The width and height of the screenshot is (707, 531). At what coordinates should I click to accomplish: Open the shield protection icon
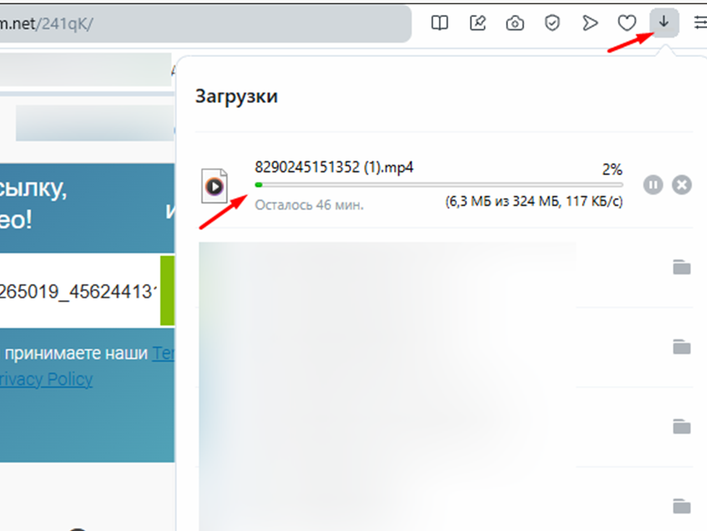[x=552, y=23]
